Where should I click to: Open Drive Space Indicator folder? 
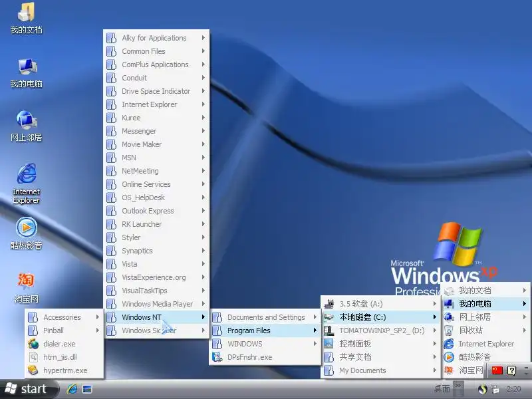tap(156, 91)
